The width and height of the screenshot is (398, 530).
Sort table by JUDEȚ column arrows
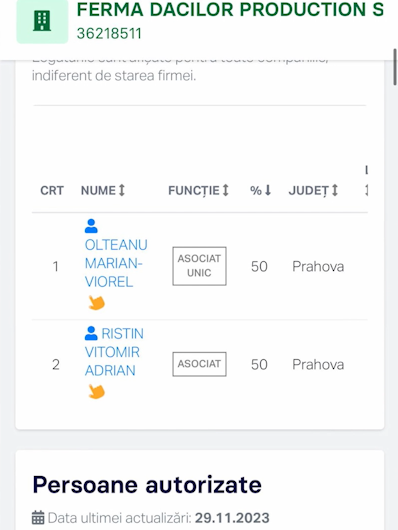coord(334,190)
